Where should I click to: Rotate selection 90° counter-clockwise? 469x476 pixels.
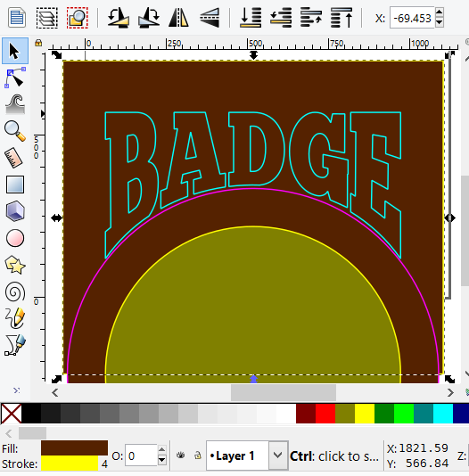(x=119, y=18)
